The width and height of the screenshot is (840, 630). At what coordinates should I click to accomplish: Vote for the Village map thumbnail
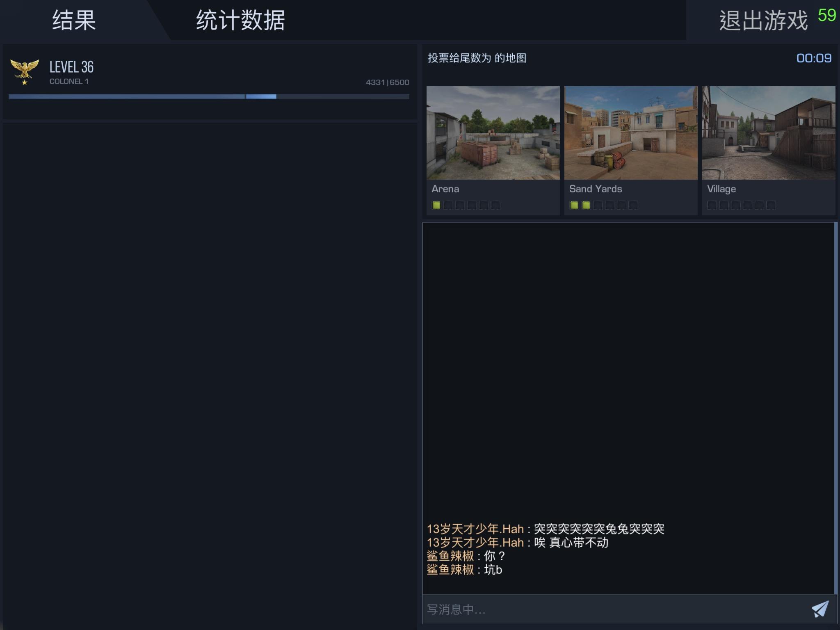(x=768, y=132)
